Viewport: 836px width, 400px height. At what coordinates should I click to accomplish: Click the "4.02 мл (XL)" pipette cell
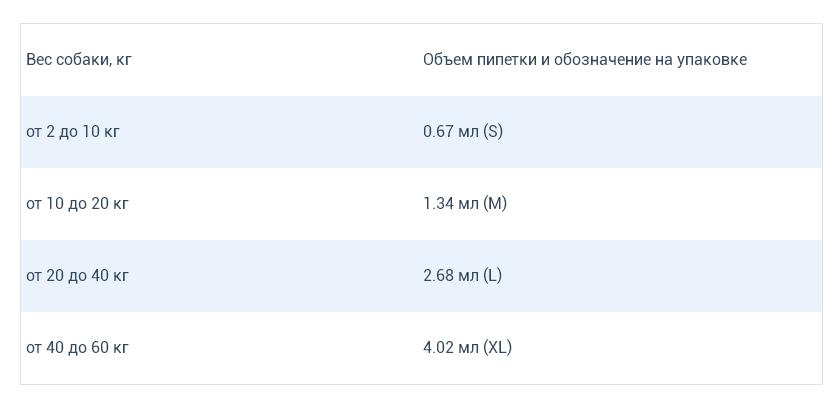467,348
